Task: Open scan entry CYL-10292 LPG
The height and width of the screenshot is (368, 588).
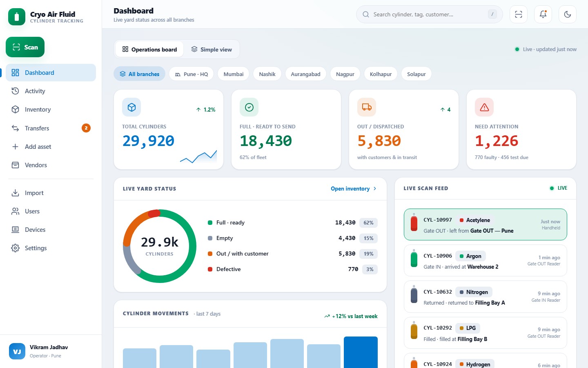Action: tap(486, 332)
